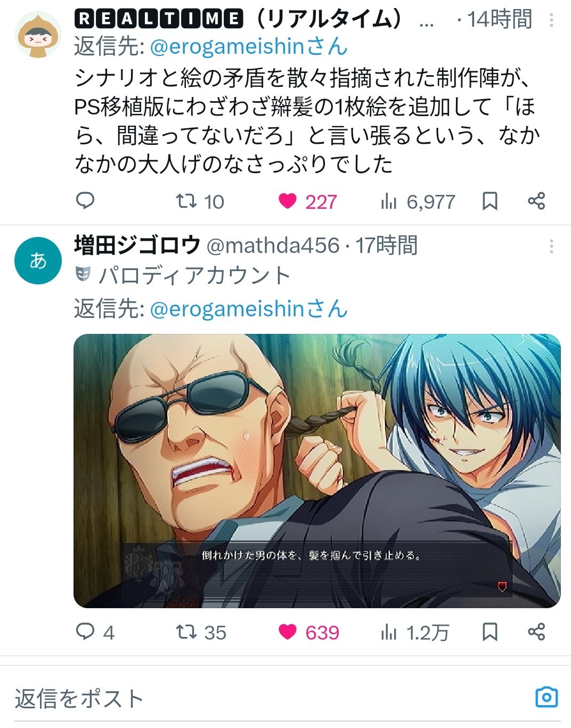
Task: Open more options menu for REALTIME tweet
Action: (551, 20)
